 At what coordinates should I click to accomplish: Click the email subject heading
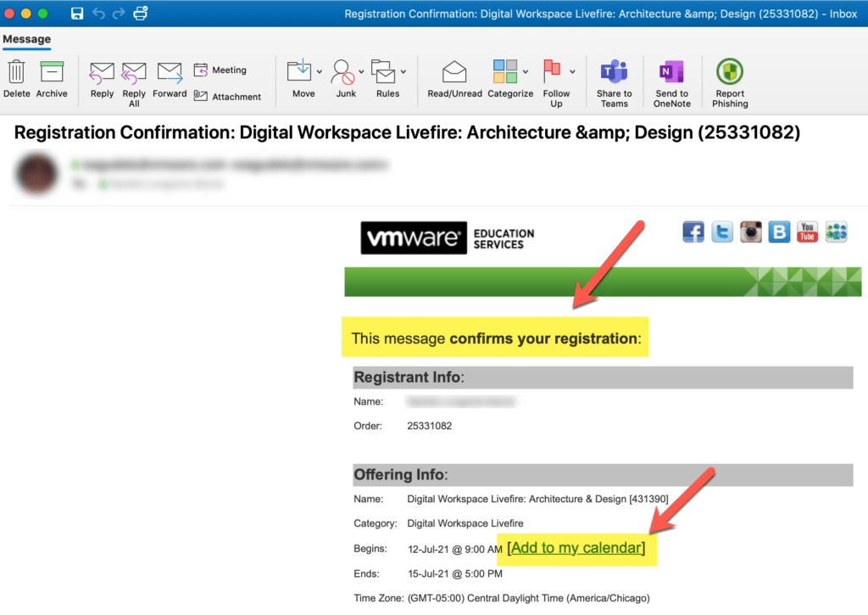pyautogui.click(x=407, y=132)
